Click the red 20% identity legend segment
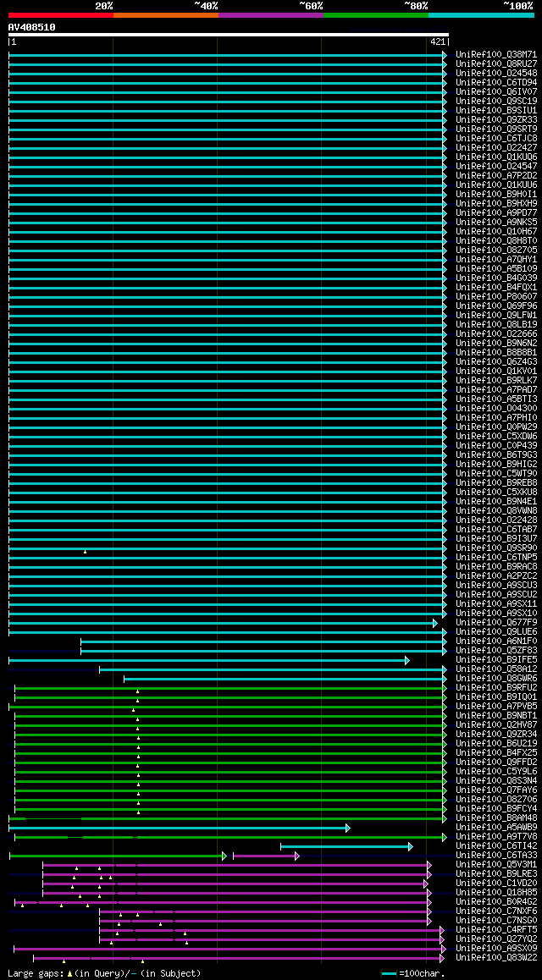The image size is (542, 980). click(61, 15)
